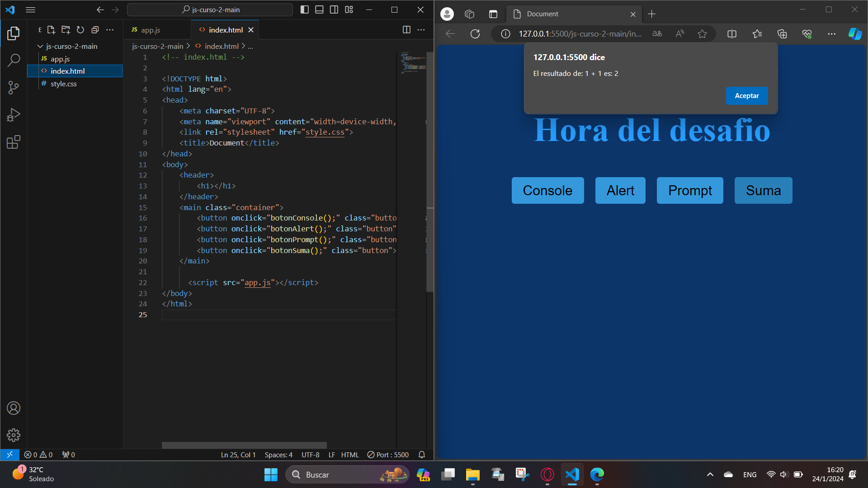Customize VS Code layout
This screenshot has height=488, width=868.
[349, 9]
